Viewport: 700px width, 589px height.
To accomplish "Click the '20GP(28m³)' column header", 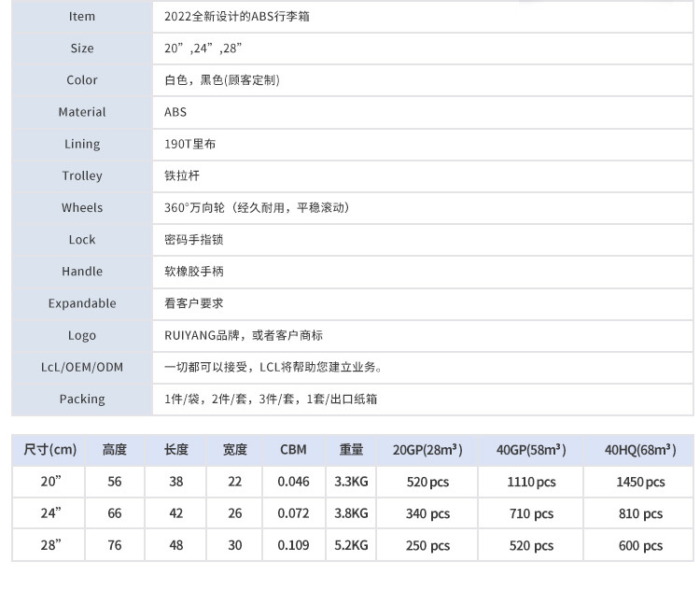I will [x=427, y=450].
